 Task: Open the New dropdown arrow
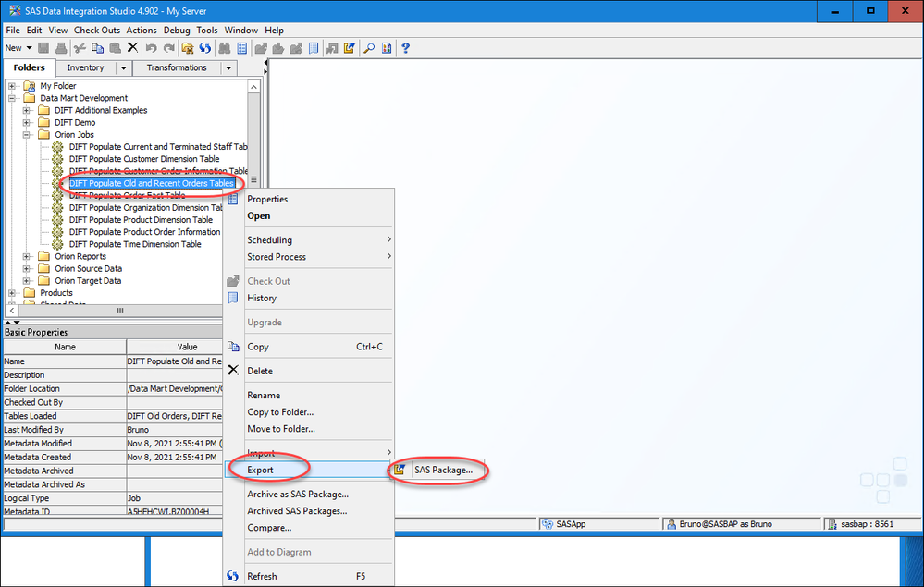pyautogui.click(x=29, y=48)
